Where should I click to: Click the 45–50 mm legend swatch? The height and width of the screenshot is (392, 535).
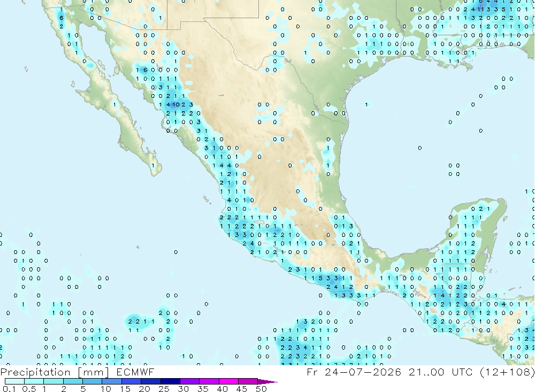point(248,381)
